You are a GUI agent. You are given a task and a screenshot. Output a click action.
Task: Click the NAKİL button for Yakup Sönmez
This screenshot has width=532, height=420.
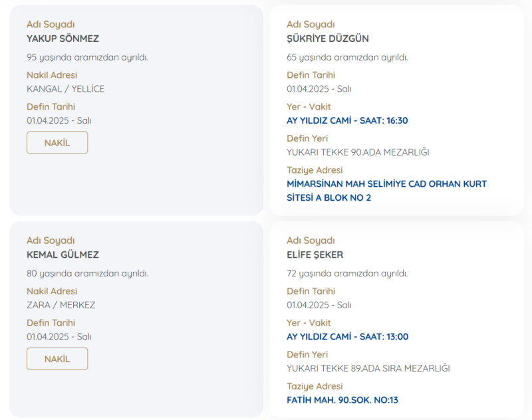pos(57,143)
